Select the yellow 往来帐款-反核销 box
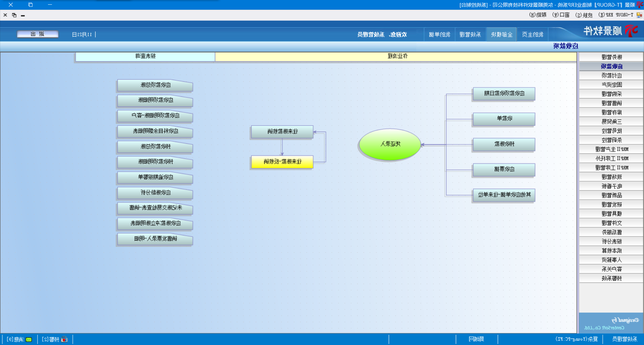644x345 pixels. coord(282,162)
